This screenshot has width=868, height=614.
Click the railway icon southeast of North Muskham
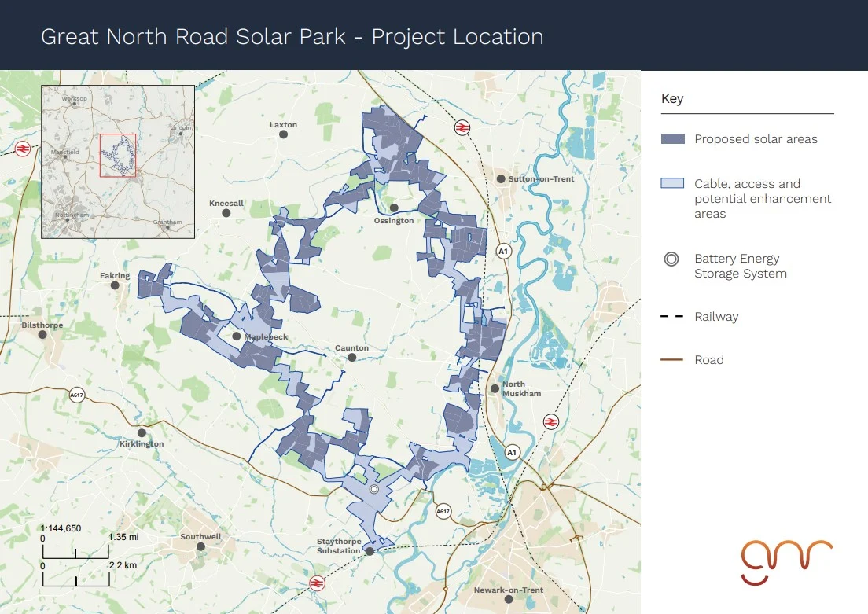551,422
